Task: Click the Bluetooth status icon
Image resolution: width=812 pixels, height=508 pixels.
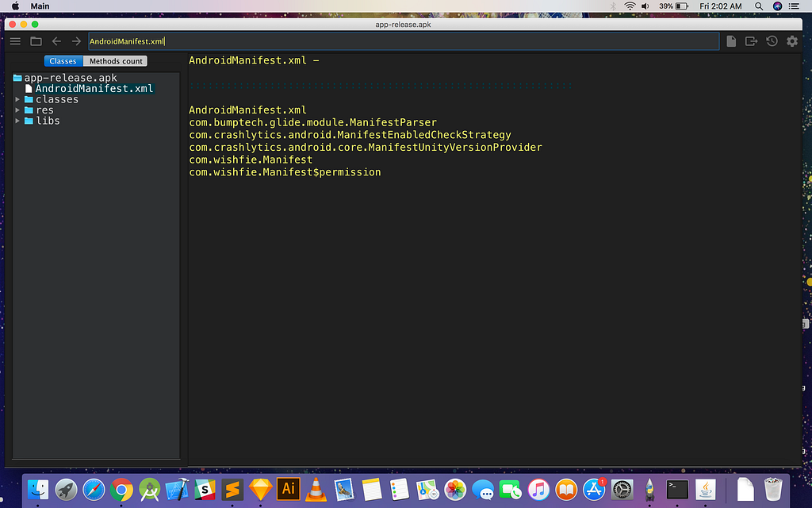Action: click(x=613, y=6)
